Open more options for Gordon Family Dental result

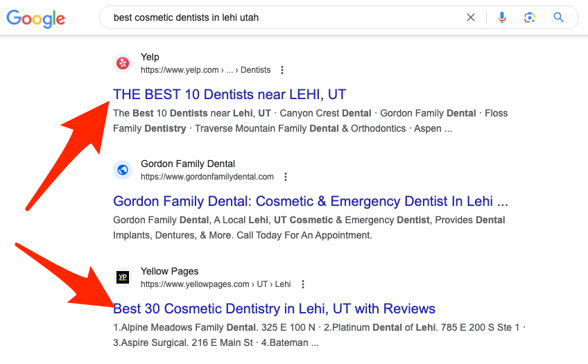(286, 177)
